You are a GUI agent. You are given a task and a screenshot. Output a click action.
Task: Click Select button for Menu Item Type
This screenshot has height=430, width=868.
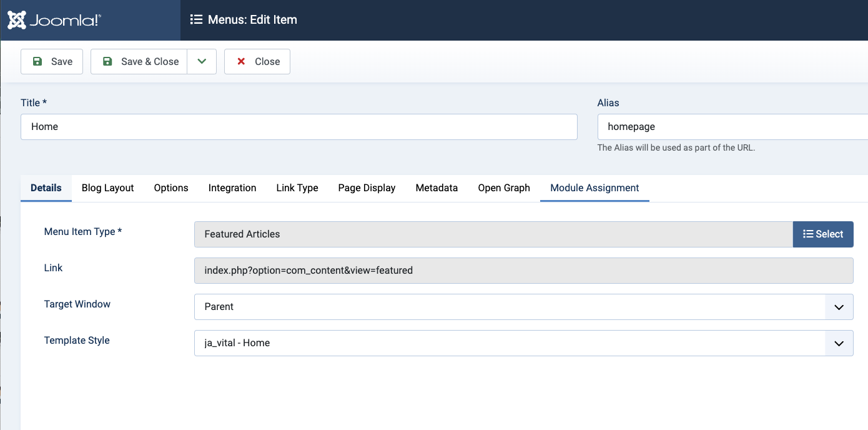[822, 234]
